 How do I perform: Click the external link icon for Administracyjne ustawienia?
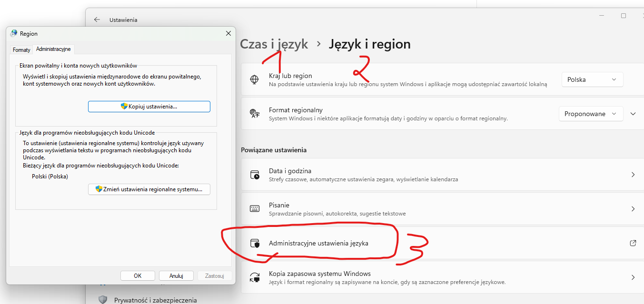[x=633, y=243]
